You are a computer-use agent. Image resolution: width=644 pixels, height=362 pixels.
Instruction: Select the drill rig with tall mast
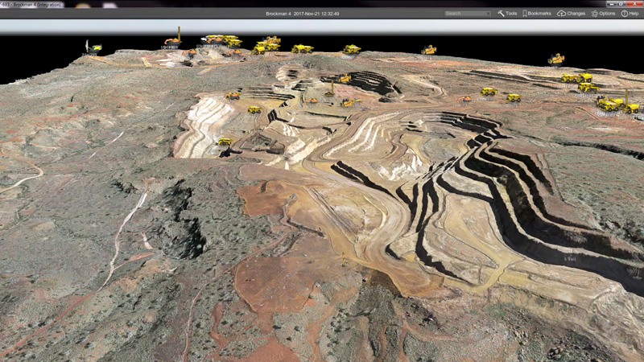click(174, 36)
